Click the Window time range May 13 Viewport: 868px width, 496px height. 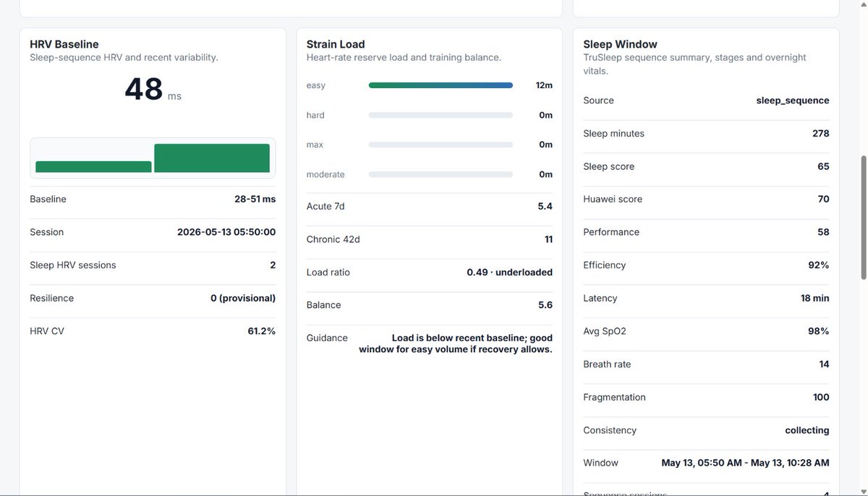[x=746, y=463]
